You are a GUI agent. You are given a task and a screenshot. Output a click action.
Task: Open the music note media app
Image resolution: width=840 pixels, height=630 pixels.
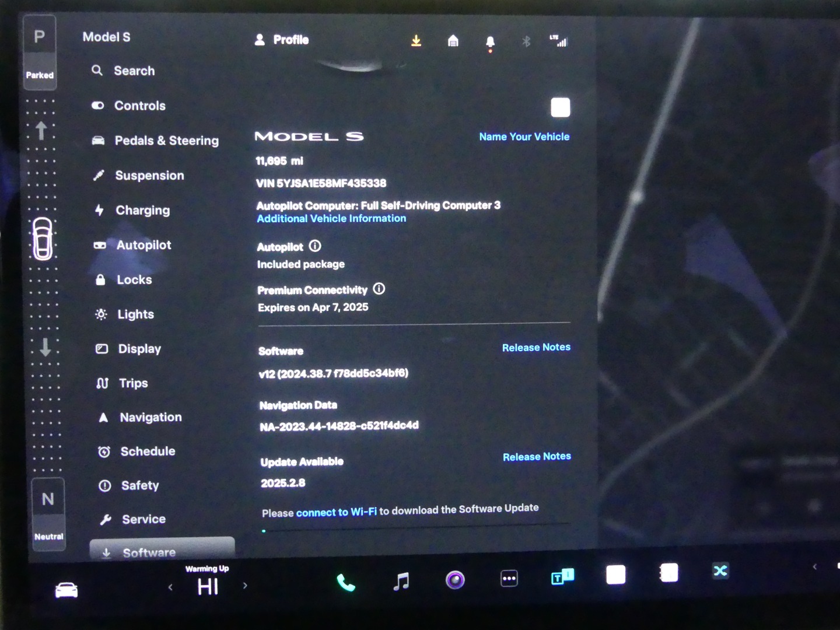coord(401,581)
